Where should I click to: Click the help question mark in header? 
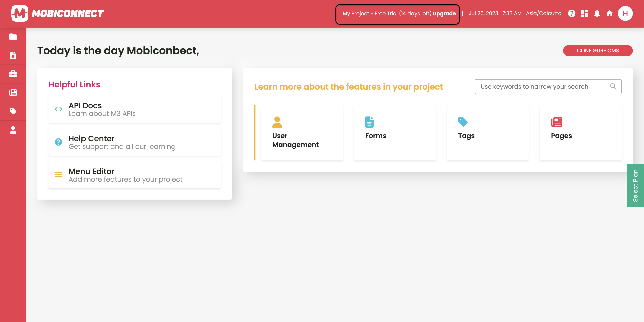572,13
